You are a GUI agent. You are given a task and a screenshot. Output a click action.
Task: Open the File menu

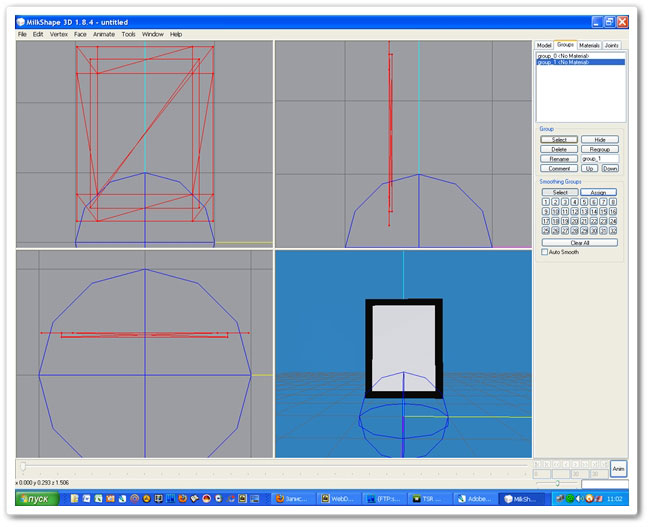[22, 34]
